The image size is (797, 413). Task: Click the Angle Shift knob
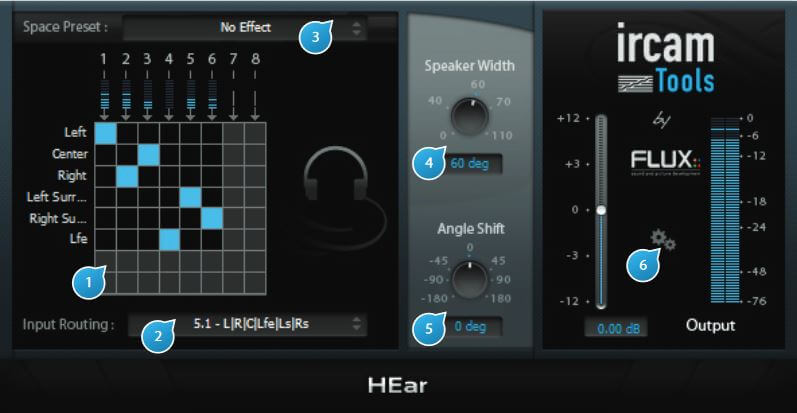(x=470, y=279)
